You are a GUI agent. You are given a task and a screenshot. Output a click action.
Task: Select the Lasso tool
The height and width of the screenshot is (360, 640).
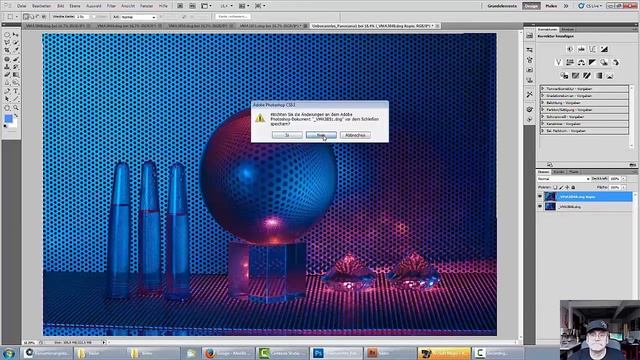(7, 43)
